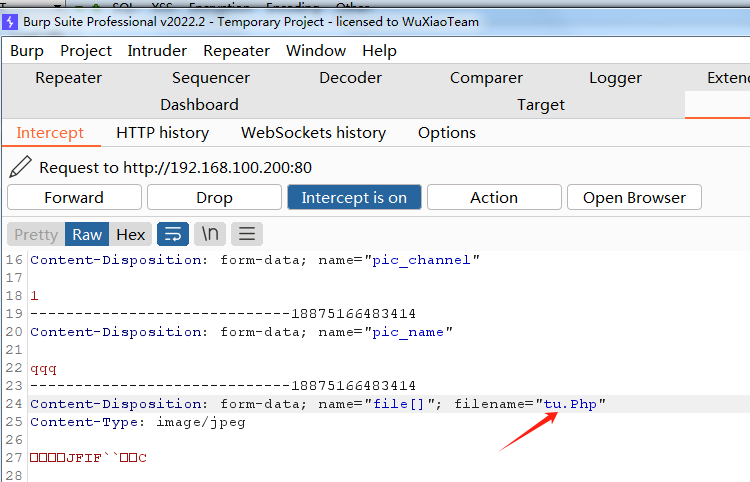Click the filename value tu.Php
Screen dimensions: 750x482
[570, 404]
